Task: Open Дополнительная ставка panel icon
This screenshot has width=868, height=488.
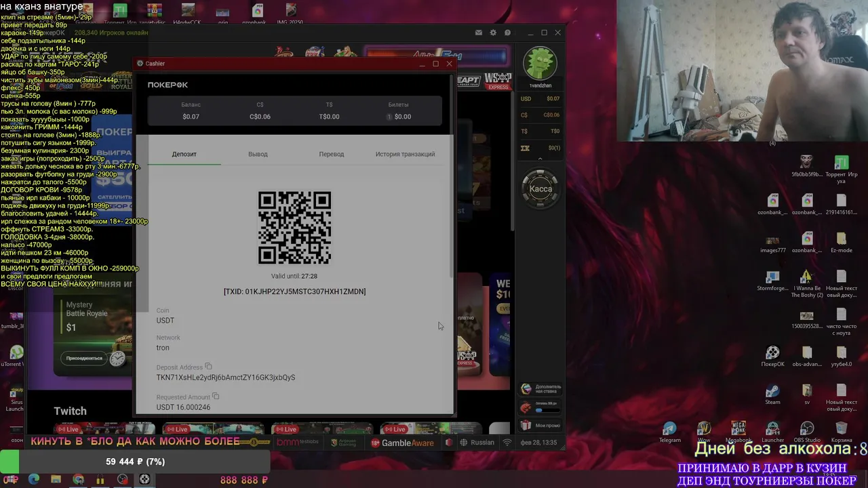Action: (526, 388)
